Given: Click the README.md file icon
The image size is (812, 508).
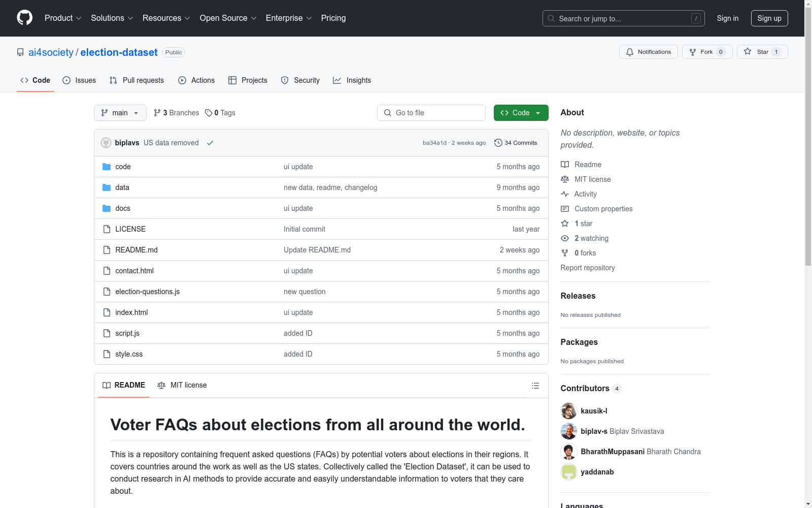Looking at the screenshot, I should 107,250.
